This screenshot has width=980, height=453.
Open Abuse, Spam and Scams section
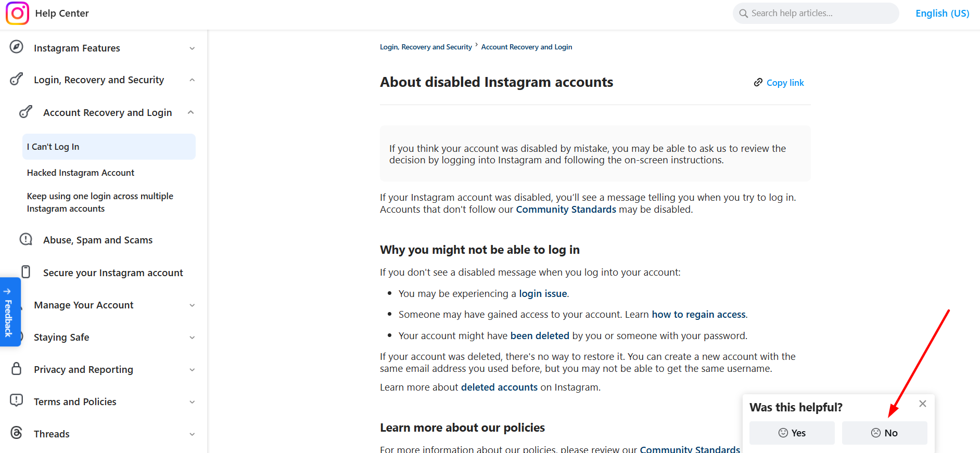pos(98,240)
